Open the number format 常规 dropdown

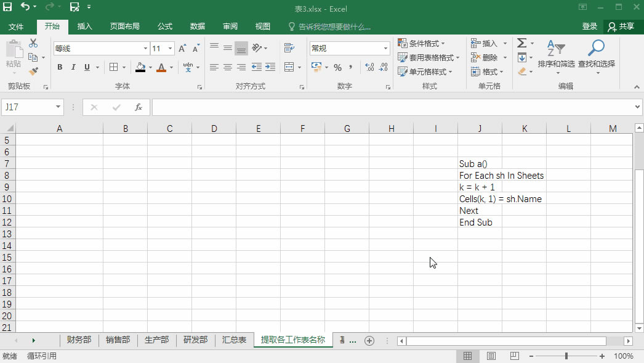pyautogui.click(x=385, y=49)
